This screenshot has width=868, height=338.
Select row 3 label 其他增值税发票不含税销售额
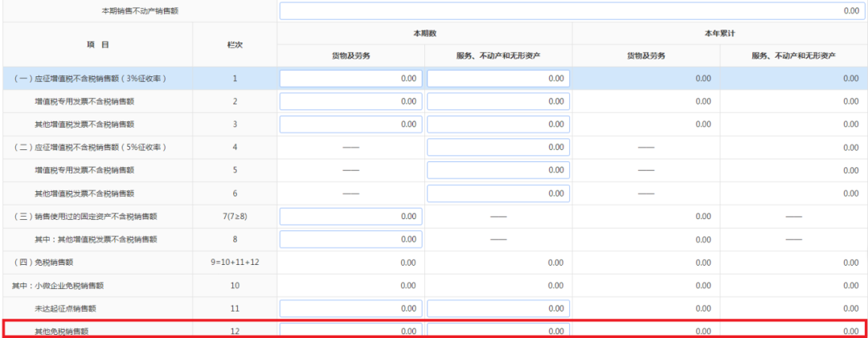click(84, 124)
